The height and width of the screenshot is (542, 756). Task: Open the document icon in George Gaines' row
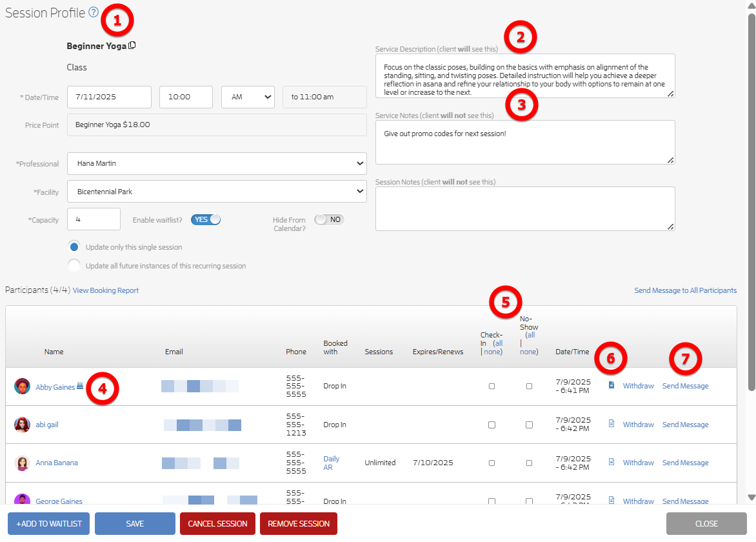click(612, 500)
